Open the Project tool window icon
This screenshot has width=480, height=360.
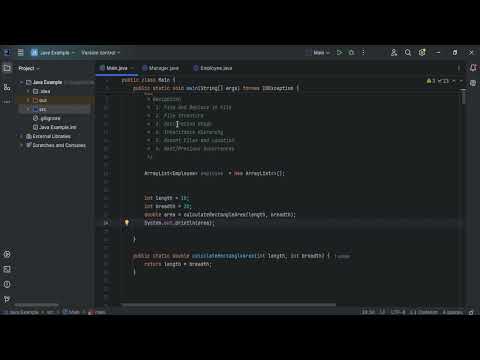[x=7, y=68]
